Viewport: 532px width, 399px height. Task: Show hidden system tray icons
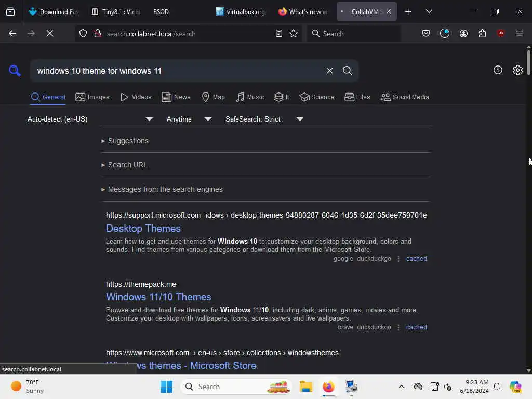pyautogui.click(x=402, y=387)
